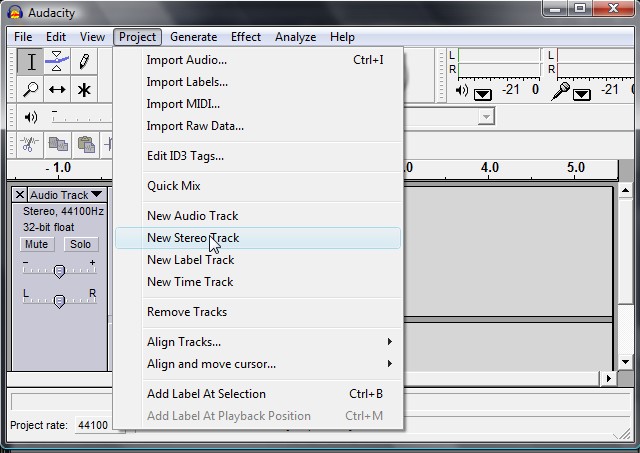Screen dimensions: 640x453
Task: Click the horizontal scrollbar right arrow
Action: point(609,378)
